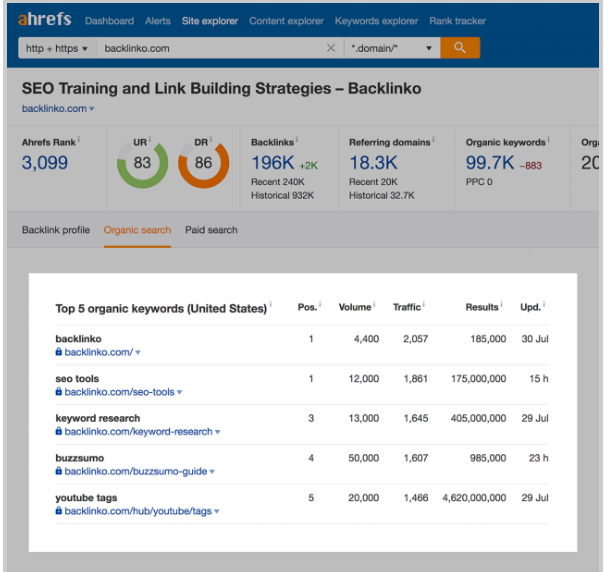
Task: Click info icon next to DR label
Action: point(211,139)
